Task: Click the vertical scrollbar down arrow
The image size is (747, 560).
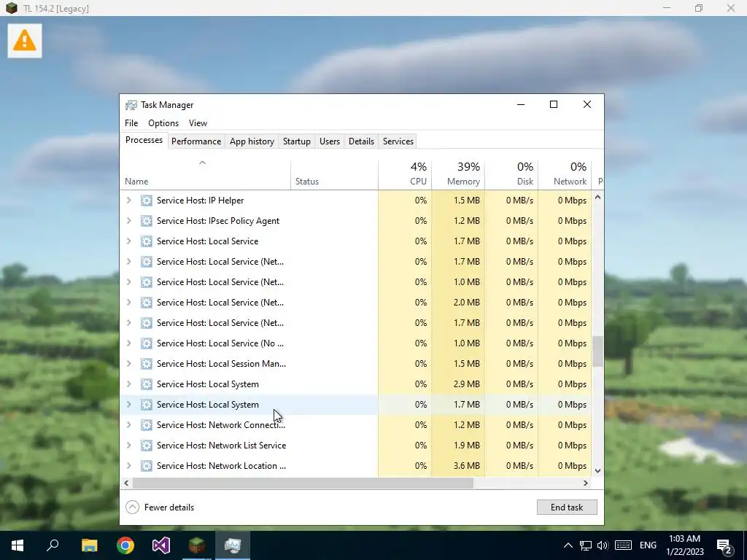Action: (597, 471)
